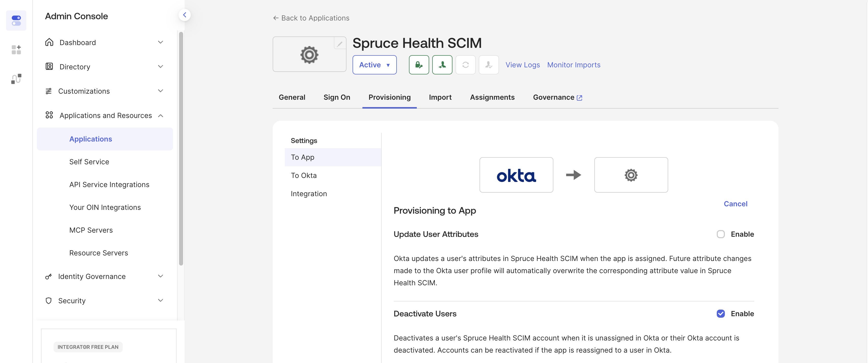Viewport: 868px width, 363px height.
Task: Open the workflows connector icon in the rail
Action: pyautogui.click(x=16, y=79)
